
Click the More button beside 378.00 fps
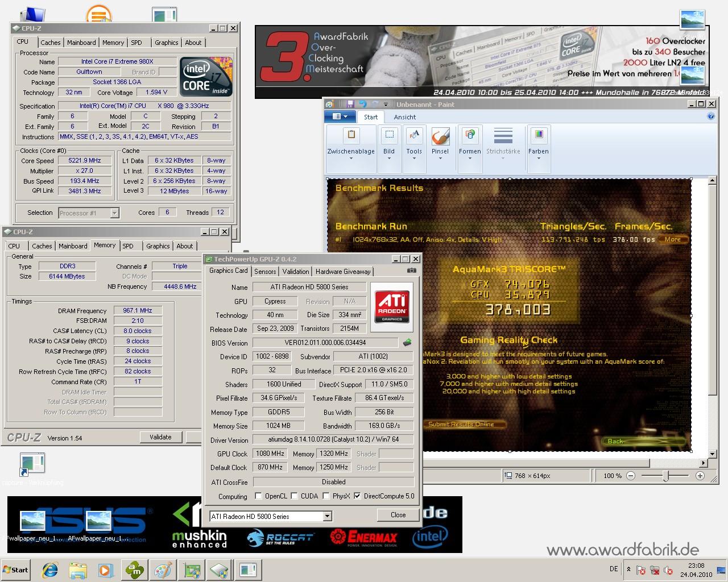click(x=673, y=239)
